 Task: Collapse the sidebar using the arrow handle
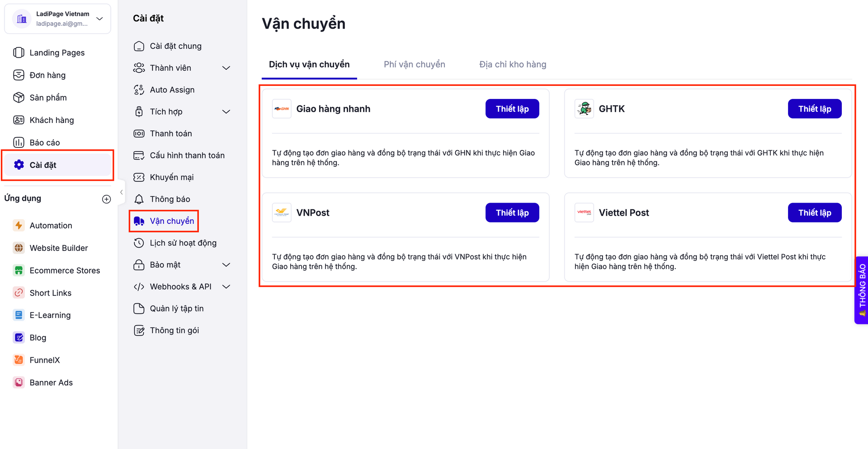[x=121, y=192]
